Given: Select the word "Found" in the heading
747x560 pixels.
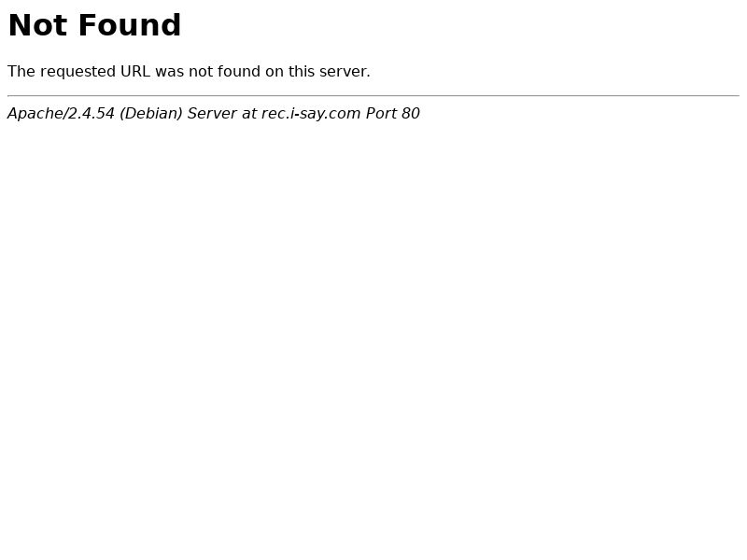Looking at the screenshot, I should click(130, 25).
